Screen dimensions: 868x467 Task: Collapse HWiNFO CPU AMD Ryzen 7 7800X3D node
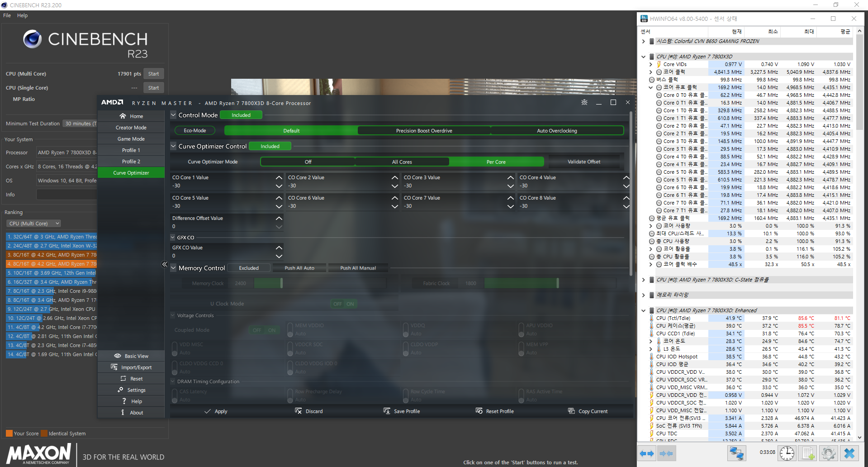(643, 57)
